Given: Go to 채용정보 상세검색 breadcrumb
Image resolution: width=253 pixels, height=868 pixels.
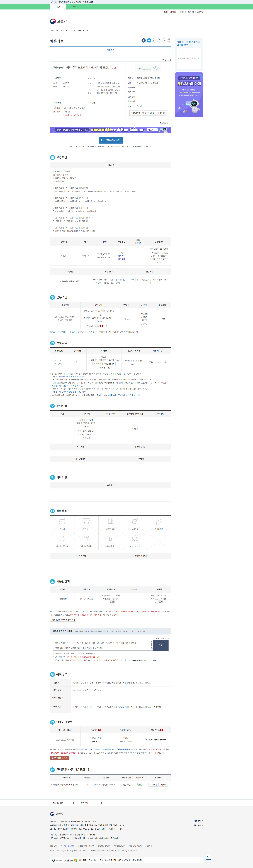Looking at the screenshot, I should [x=67, y=30].
